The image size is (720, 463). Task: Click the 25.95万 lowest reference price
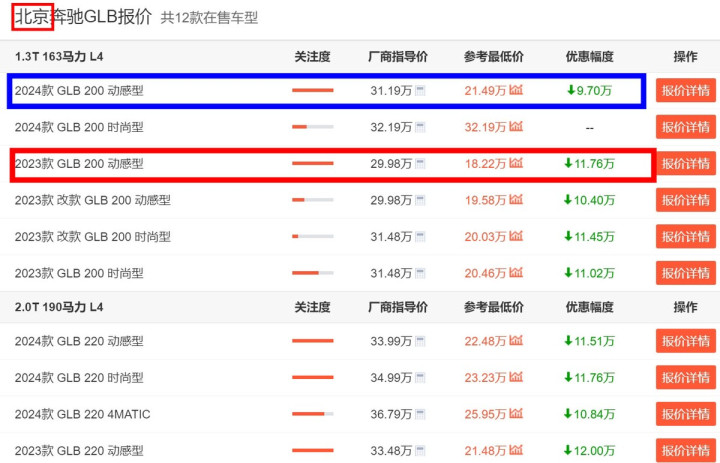(x=485, y=414)
